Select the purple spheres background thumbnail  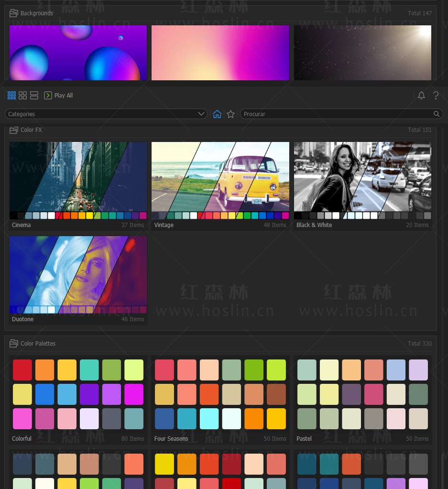tap(78, 53)
